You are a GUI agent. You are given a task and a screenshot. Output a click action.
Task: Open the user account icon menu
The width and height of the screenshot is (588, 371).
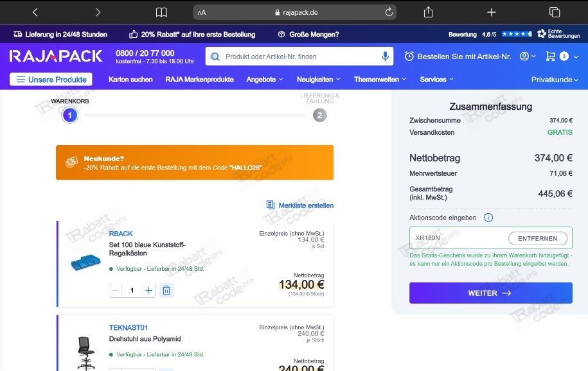pos(528,56)
